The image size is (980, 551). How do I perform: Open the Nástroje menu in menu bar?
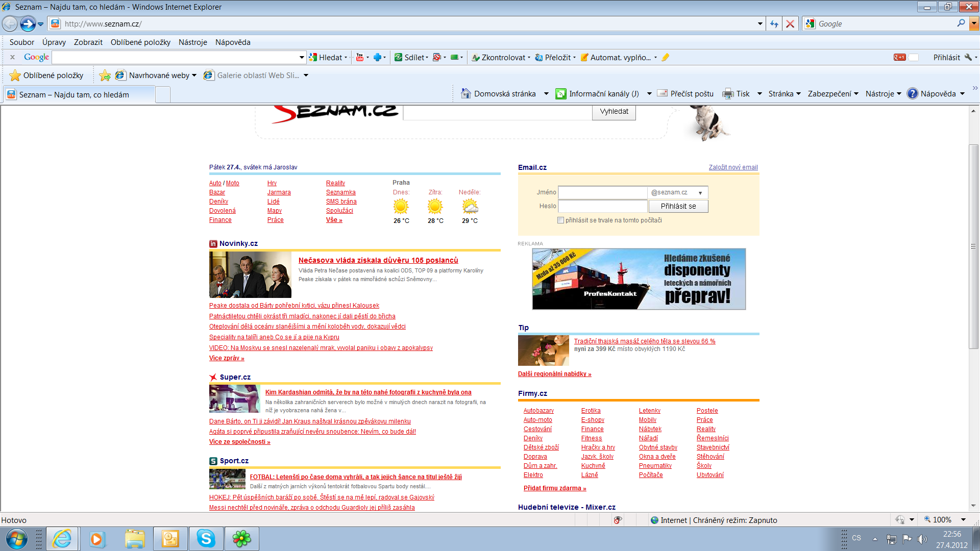pos(192,42)
